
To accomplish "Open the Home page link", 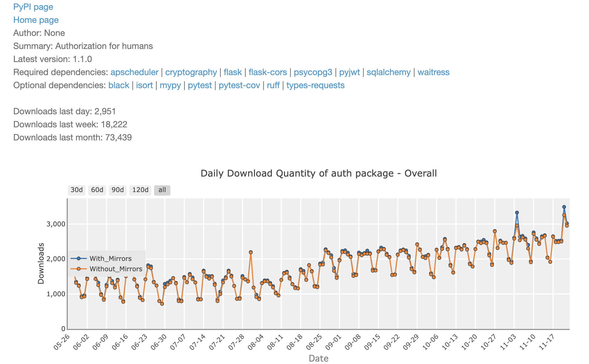I will click(x=36, y=20).
